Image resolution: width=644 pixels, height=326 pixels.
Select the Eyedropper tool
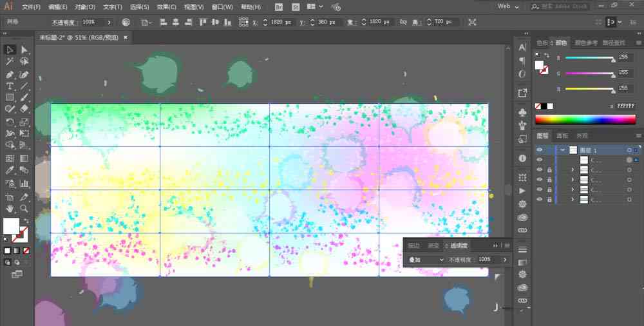(10, 170)
